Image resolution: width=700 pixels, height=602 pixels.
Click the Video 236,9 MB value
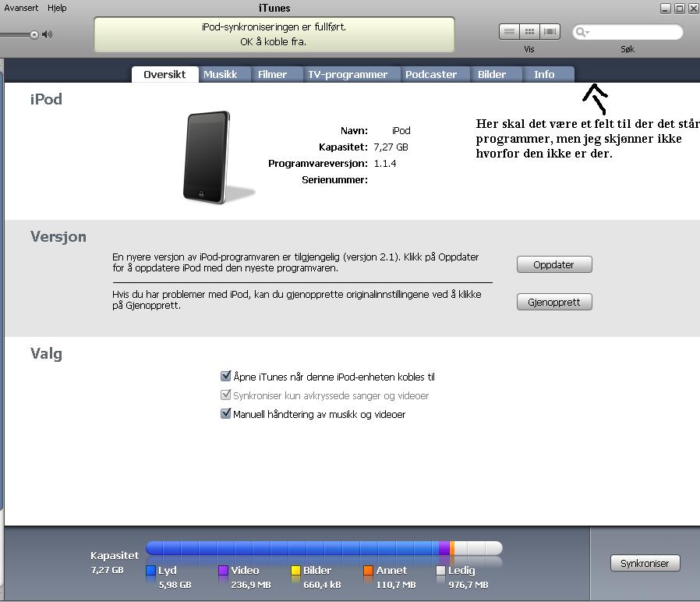pyautogui.click(x=251, y=585)
